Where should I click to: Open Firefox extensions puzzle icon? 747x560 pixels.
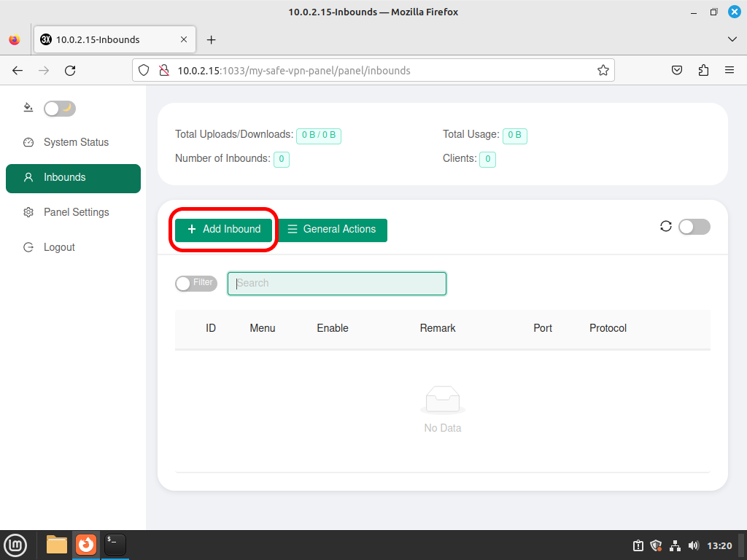tap(703, 71)
